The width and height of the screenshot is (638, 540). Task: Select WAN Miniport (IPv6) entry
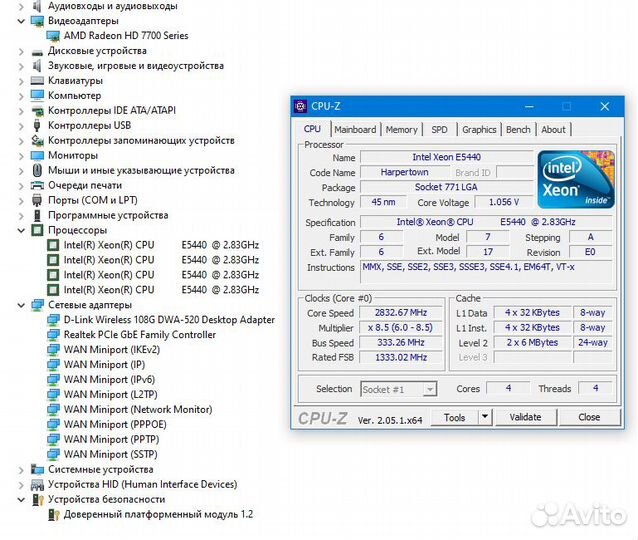click(x=109, y=380)
